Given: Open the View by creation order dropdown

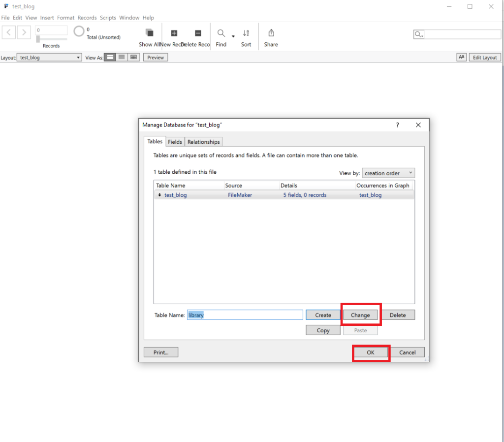Looking at the screenshot, I should coord(388,173).
